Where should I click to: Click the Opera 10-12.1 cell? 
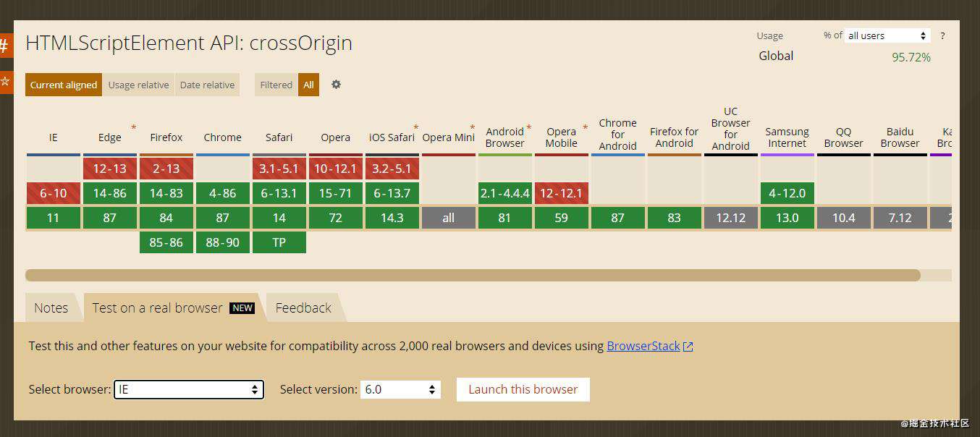[x=336, y=169]
